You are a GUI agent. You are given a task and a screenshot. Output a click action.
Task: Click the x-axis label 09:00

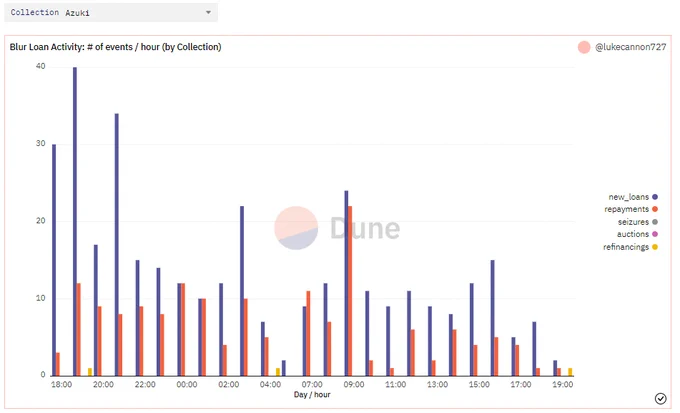(x=354, y=384)
